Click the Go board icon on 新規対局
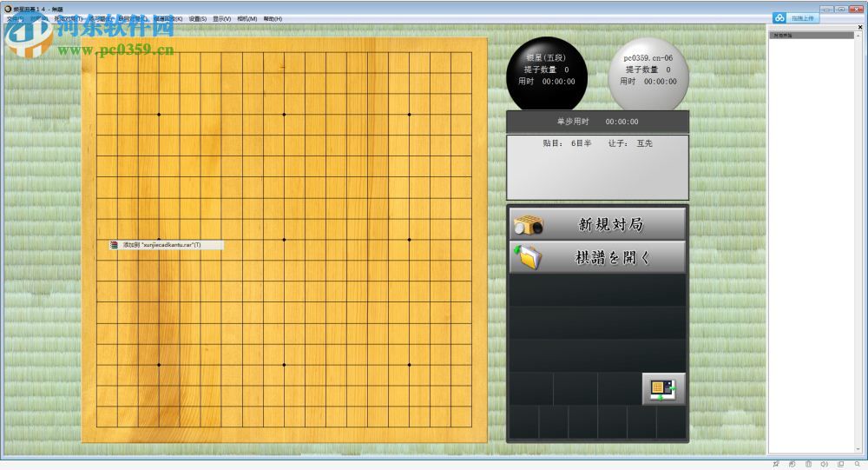This screenshot has height=470, width=868. 529,224
